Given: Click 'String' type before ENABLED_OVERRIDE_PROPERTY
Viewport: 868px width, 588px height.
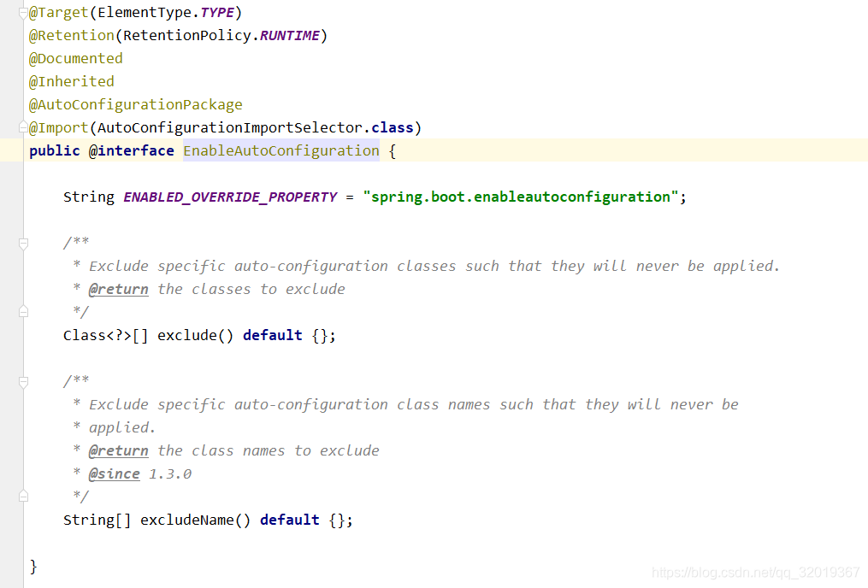Looking at the screenshot, I should tap(89, 197).
